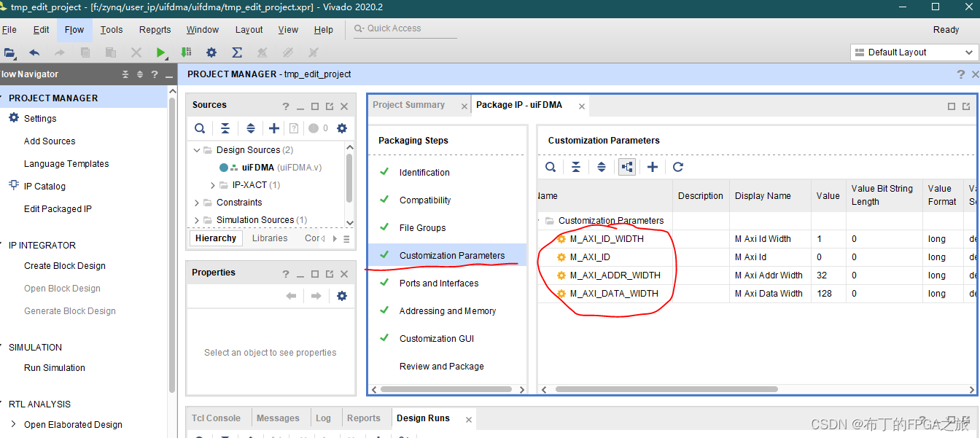
Task: Open the Reports menu
Action: pyautogui.click(x=155, y=30)
